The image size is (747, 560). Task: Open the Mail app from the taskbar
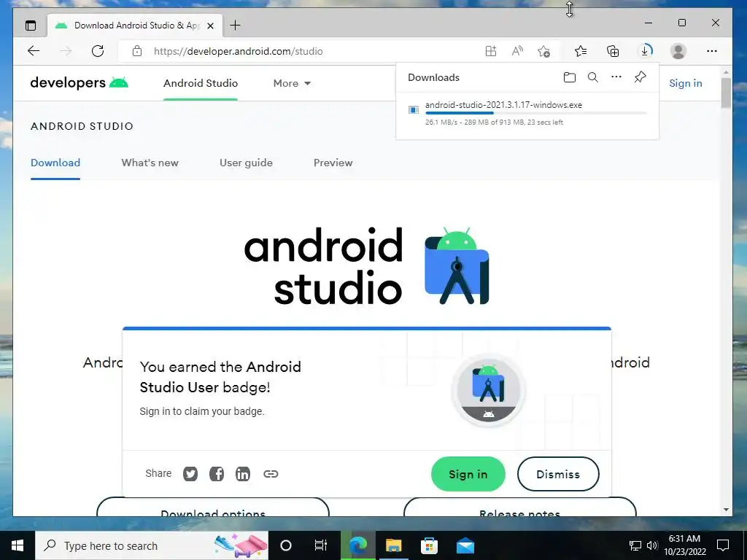tap(465, 545)
